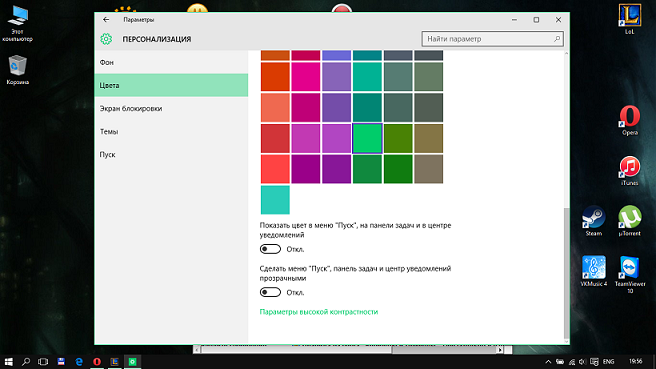Launch Edge browser from the taskbar
Image resolution: width=656 pixels, height=369 pixels.
point(79,361)
